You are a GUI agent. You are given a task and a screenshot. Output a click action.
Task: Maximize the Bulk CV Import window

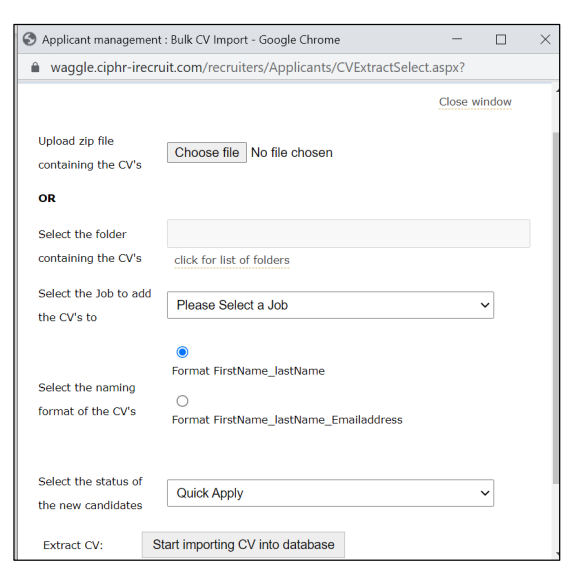point(501,39)
